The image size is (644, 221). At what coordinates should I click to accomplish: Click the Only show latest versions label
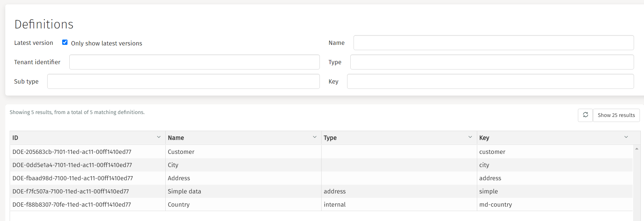(x=107, y=43)
